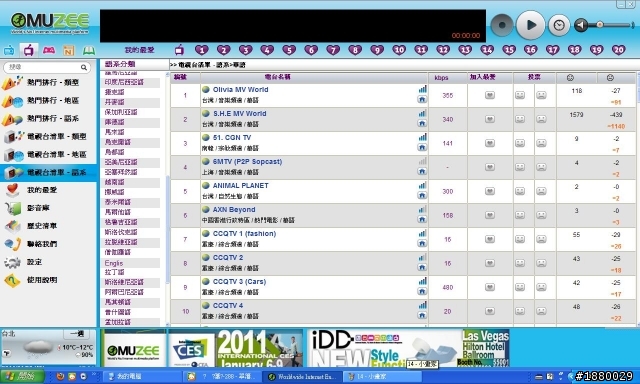Click the stop/record round button
Screen dimensions: 640x384
click(502, 25)
